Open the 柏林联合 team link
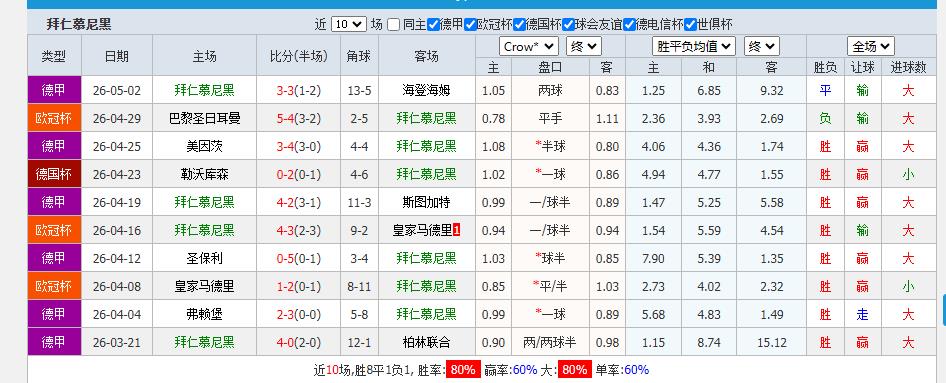The image size is (946, 383). coord(427,342)
